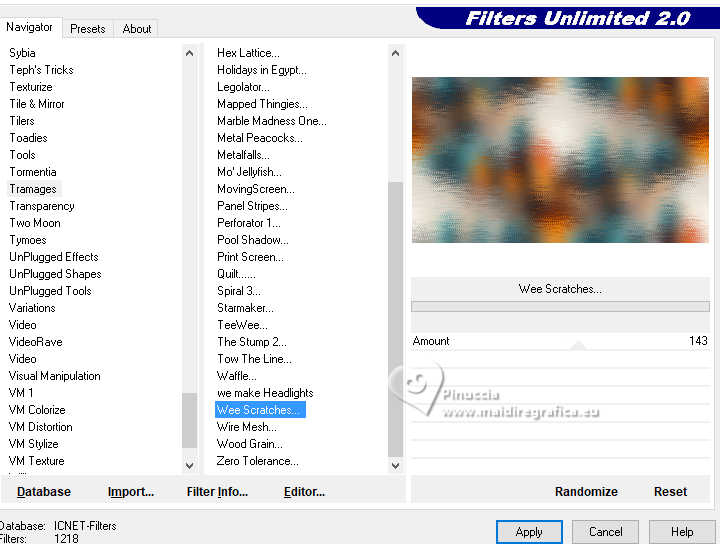Open the About tab
Image resolution: width=720 pixels, height=544 pixels.
(136, 29)
